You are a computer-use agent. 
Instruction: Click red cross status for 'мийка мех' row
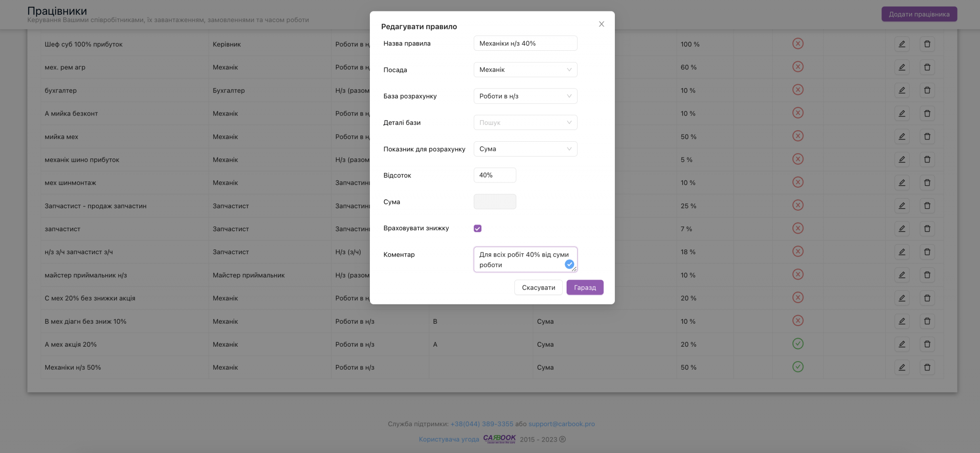(798, 136)
